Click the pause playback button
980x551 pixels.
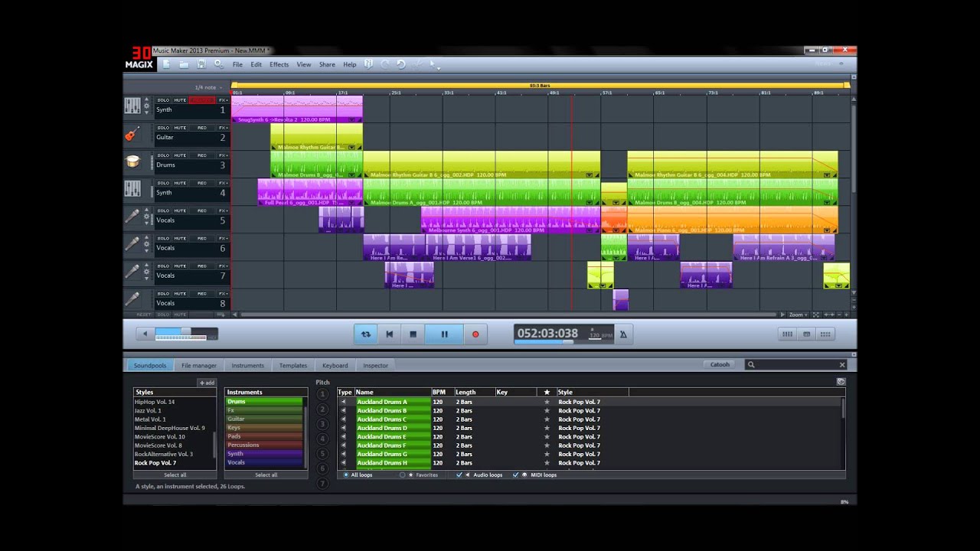point(444,334)
